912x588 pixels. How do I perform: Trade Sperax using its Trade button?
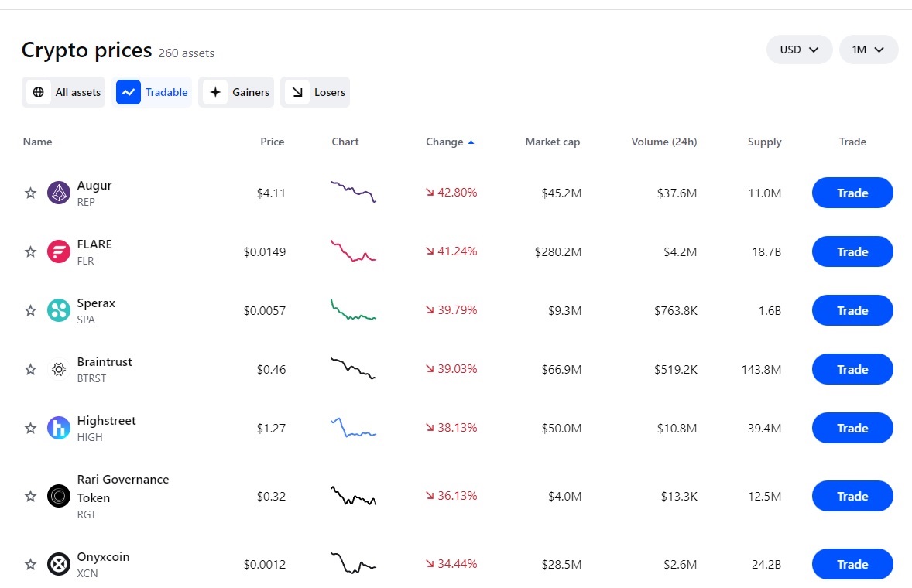click(x=852, y=310)
